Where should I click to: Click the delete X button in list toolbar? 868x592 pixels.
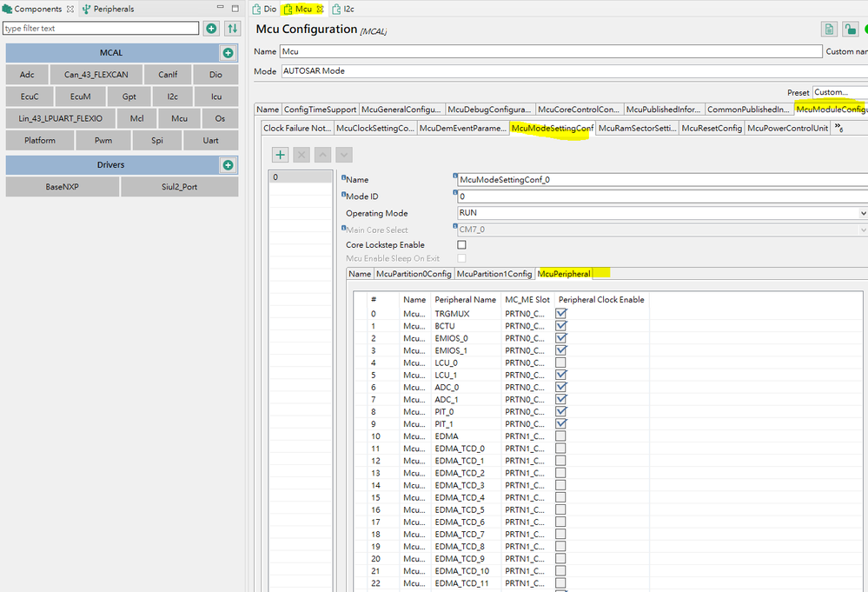[x=301, y=155]
